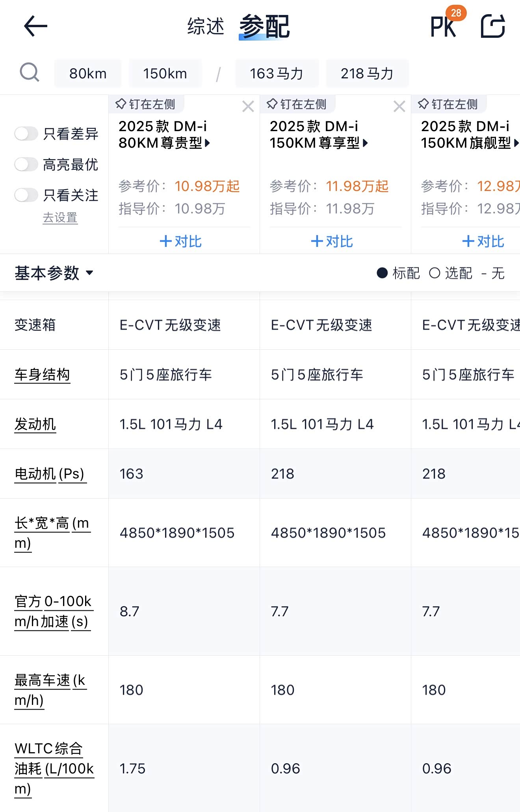Viewport: 520px width, 812px height.
Task: Open trim picker for 80KM 尊贵型
Action: (164, 135)
